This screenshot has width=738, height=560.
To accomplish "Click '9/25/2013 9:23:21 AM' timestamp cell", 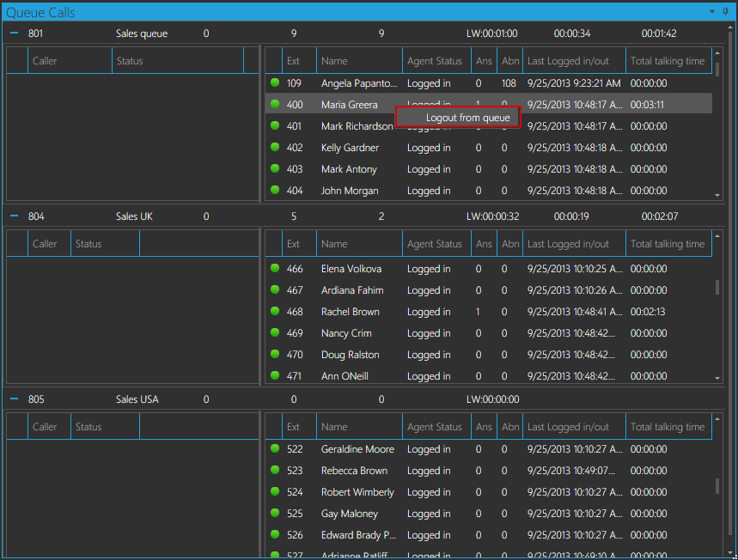I will 574,83.
